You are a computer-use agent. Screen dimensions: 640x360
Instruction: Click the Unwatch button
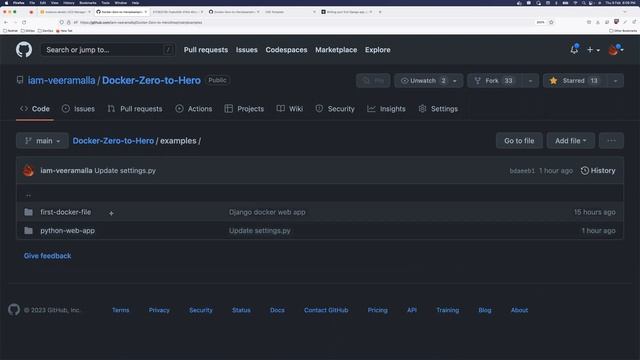(x=422, y=81)
